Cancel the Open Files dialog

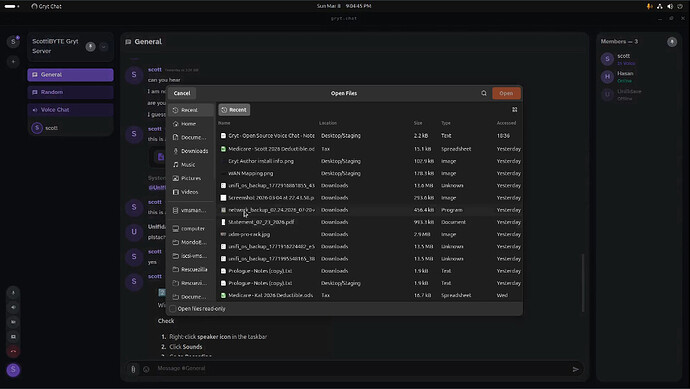click(x=182, y=93)
